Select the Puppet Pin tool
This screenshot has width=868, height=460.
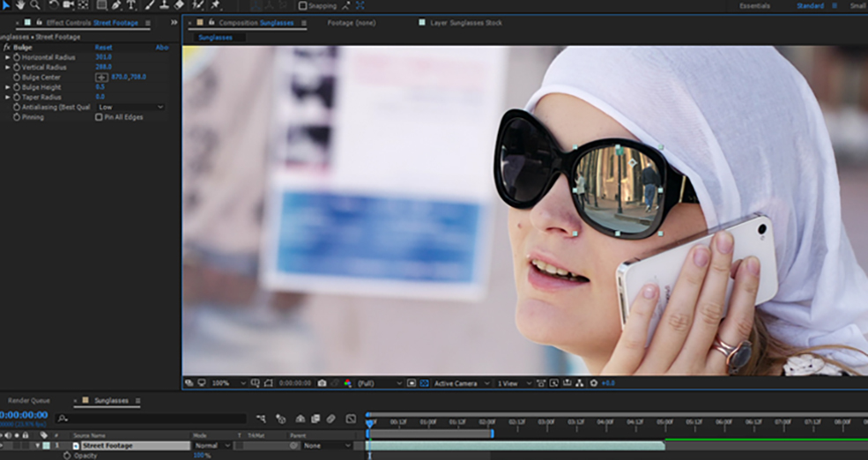pyautogui.click(x=215, y=5)
